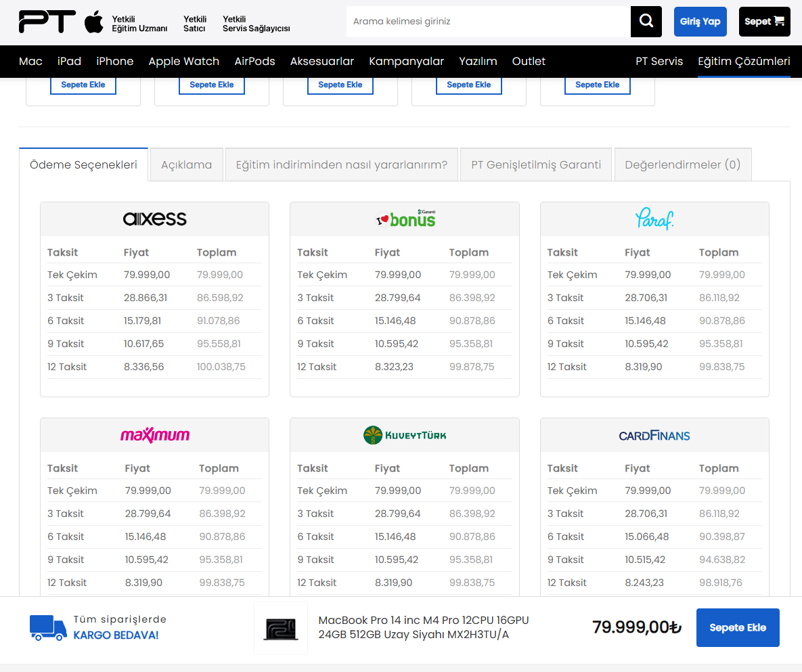802x672 pixels.
Task: Click the Axess card logo
Action: point(154,219)
